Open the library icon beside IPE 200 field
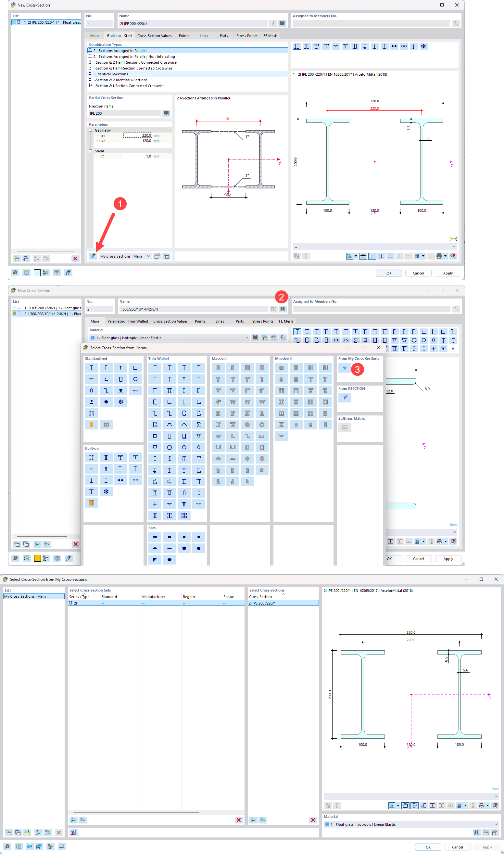The width and height of the screenshot is (504, 854). 166,113
